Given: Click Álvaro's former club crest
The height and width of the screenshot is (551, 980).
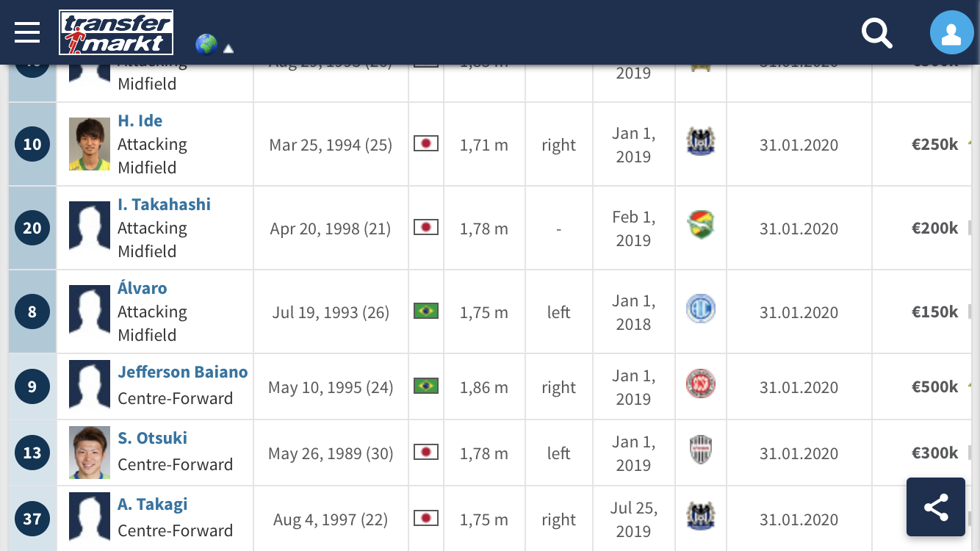Looking at the screenshot, I should [701, 309].
